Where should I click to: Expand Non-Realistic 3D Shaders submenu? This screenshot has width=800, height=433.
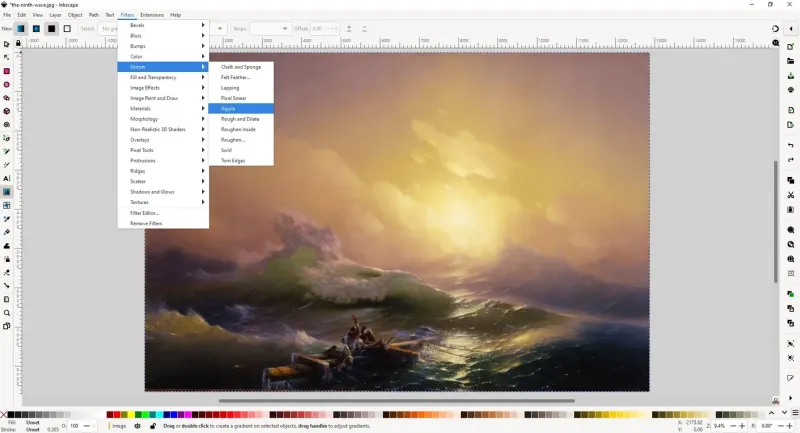click(163, 130)
